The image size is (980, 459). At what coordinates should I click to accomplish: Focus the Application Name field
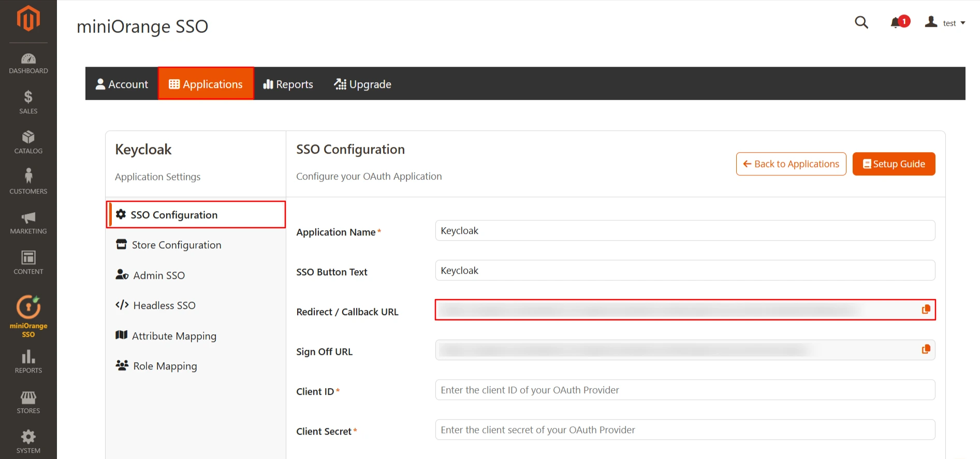click(685, 230)
